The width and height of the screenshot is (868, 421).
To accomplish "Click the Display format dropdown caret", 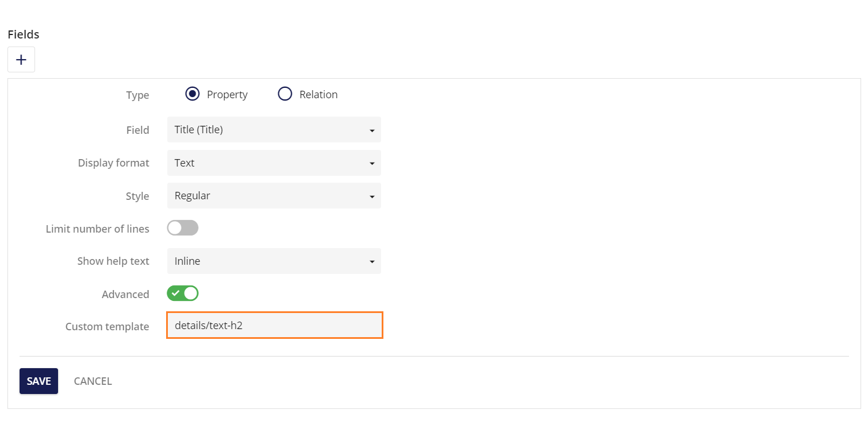I will pyautogui.click(x=372, y=163).
